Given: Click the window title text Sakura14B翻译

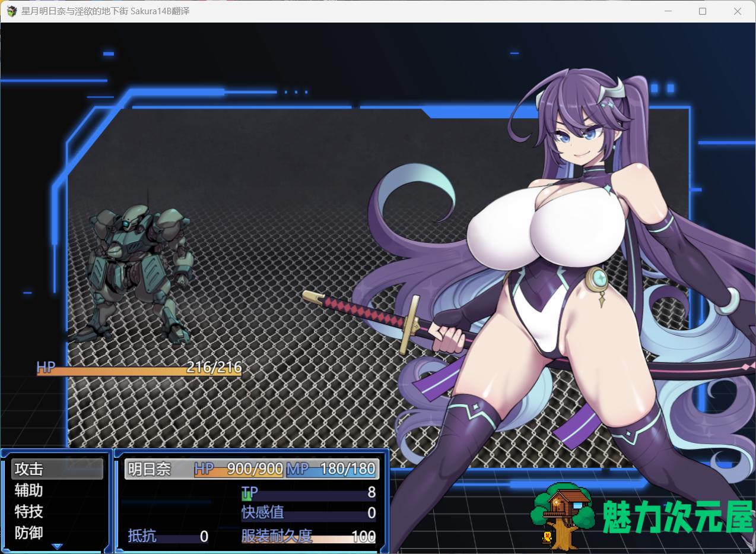Looking at the screenshot, I should pos(160,11).
